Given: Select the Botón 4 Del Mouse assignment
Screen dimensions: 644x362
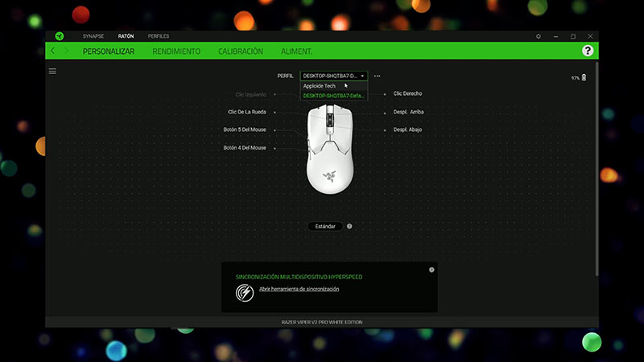Looking at the screenshot, I should tap(245, 147).
